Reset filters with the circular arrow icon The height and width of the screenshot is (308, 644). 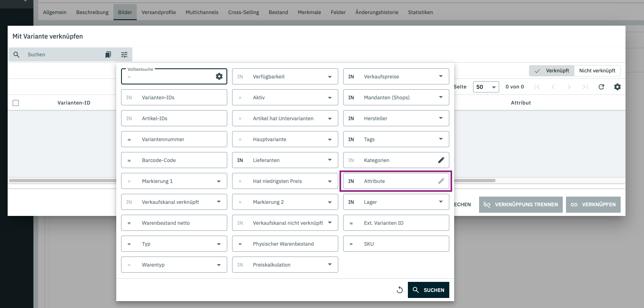(x=399, y=290)
